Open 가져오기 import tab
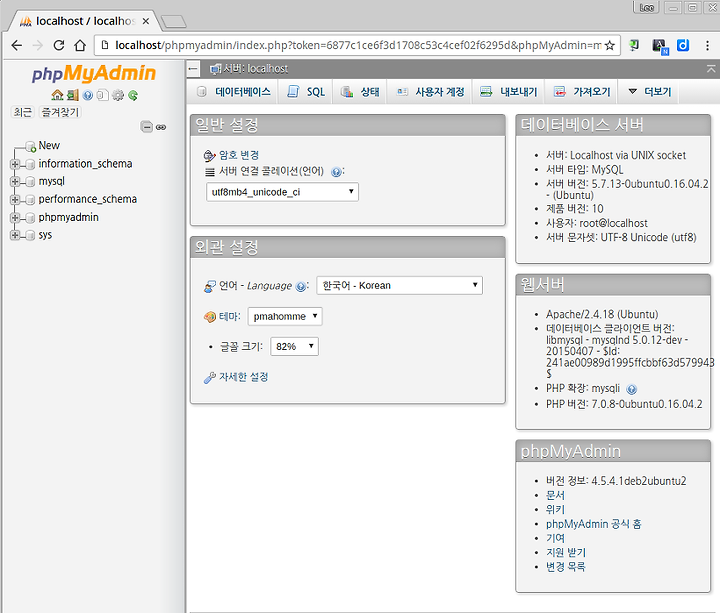 (x=582, y=92)
